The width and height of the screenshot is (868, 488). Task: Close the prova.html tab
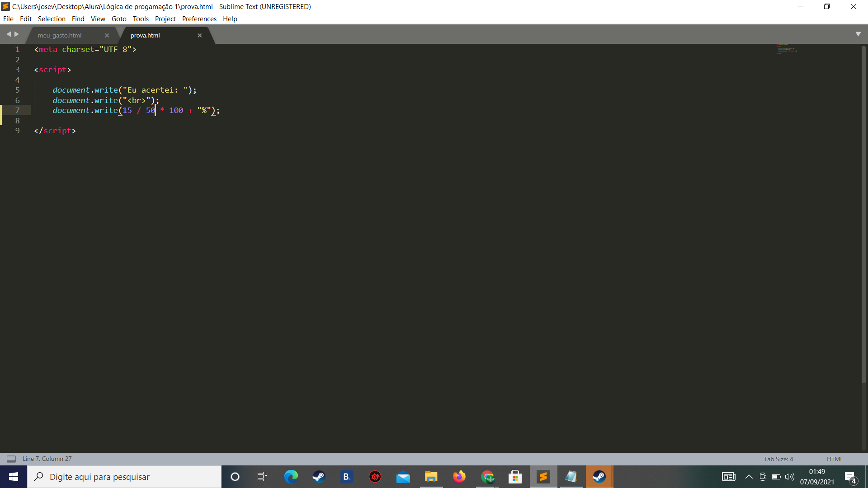click(199, 36)
